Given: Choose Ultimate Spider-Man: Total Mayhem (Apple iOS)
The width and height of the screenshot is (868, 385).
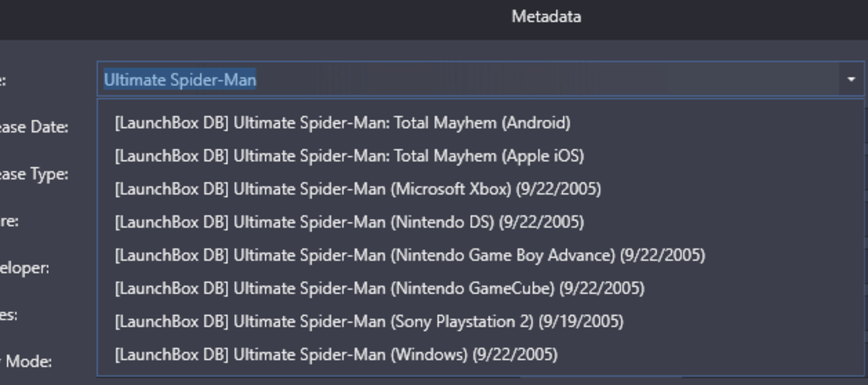Looking at the screenshot, I should (x=350, y=156).
